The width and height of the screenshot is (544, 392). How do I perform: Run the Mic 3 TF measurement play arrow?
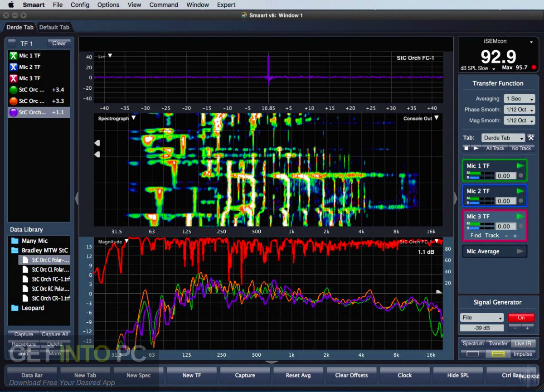click(520, 217)
